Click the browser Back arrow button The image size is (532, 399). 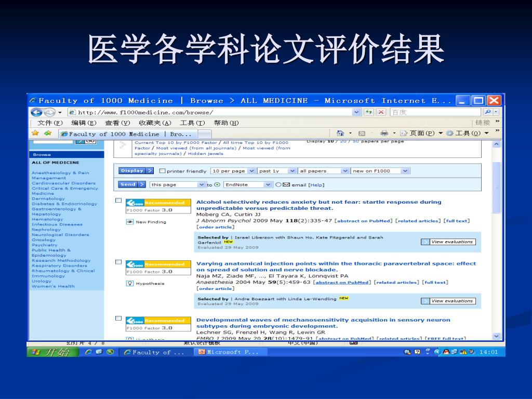coord(36,112)
